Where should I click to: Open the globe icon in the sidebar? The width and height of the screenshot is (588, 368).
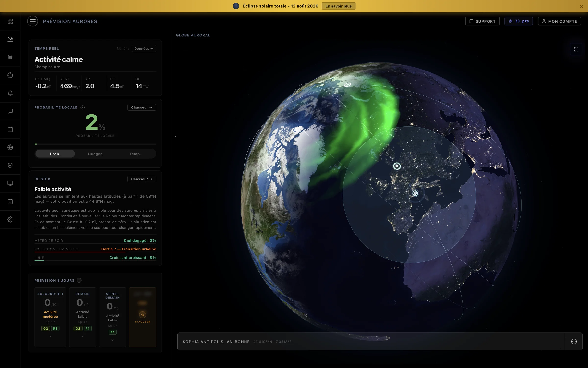point(10,147)
